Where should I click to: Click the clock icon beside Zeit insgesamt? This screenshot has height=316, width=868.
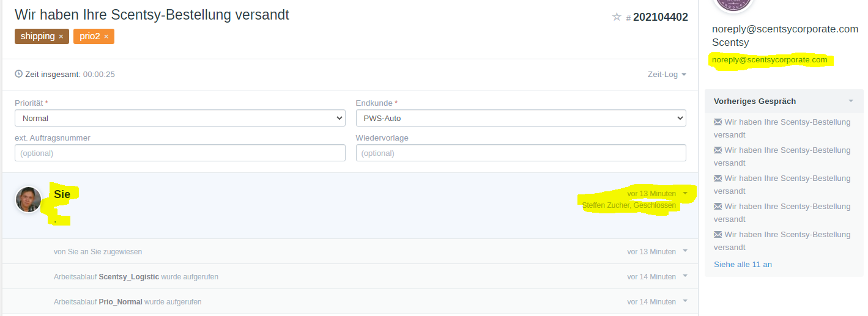(x=19, y=75)
